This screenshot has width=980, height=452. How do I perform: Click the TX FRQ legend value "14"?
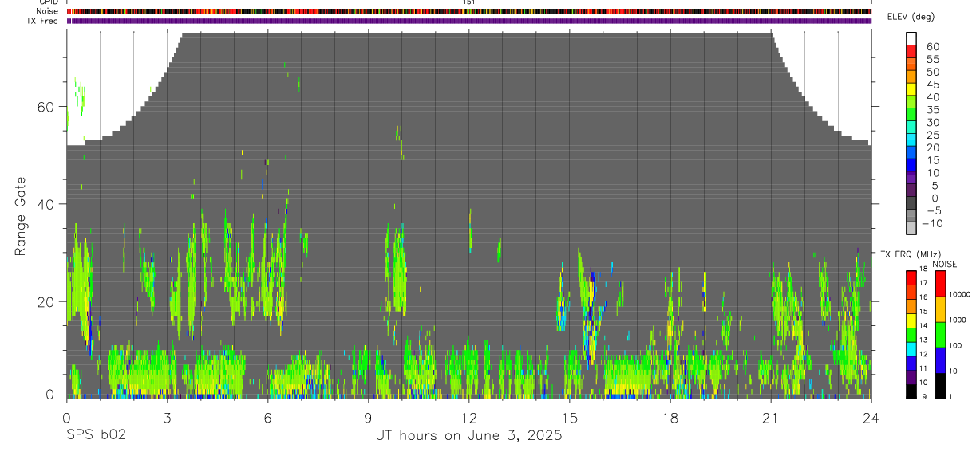pos(923,325)
